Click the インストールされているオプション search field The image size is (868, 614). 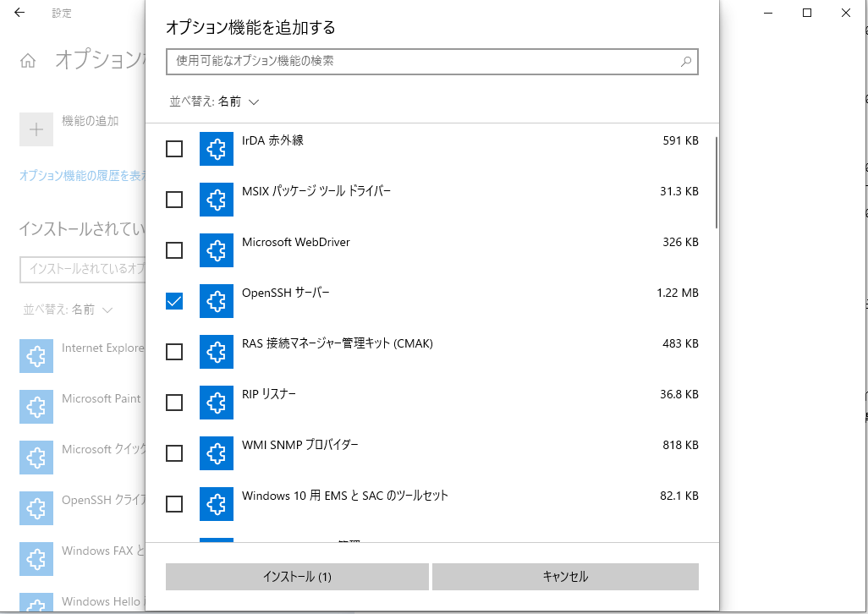coord(82,270)
